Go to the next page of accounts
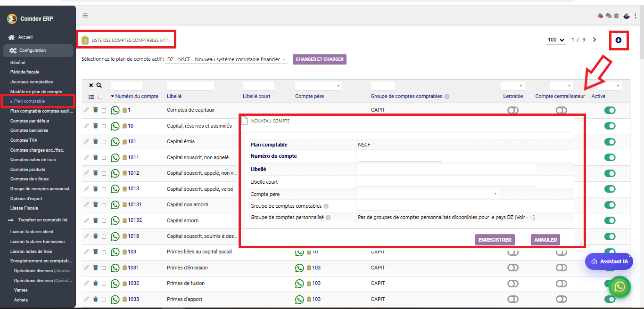This screenshot has height=309, width=644. (x=594, y=40)
